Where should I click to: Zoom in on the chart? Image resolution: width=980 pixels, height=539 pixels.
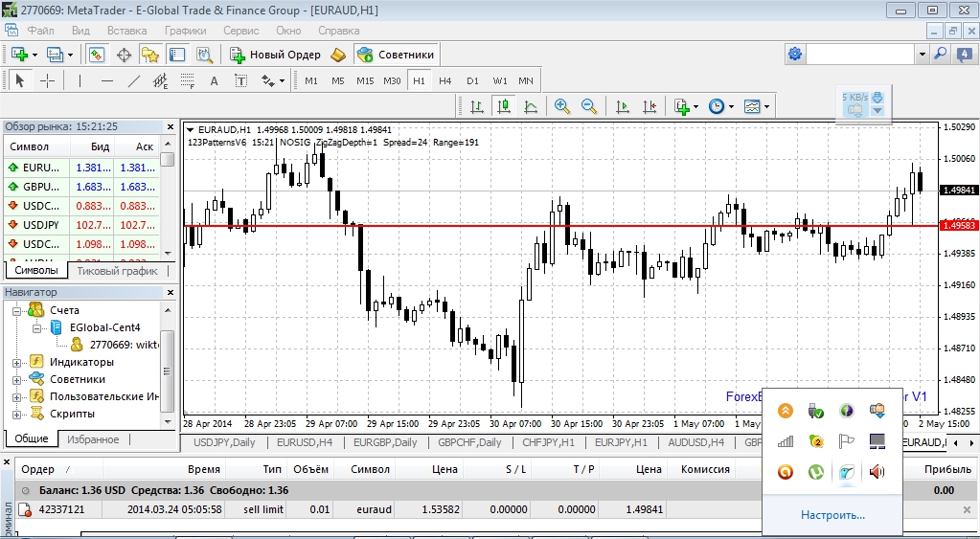coord(562,107)
